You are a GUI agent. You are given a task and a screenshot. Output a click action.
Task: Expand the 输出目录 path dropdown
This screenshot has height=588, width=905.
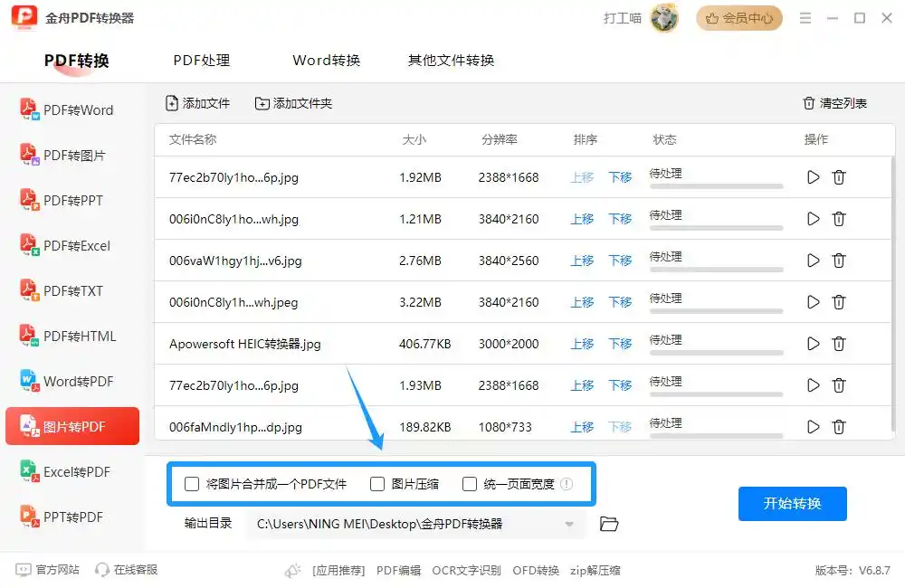[x=569, y=524]
